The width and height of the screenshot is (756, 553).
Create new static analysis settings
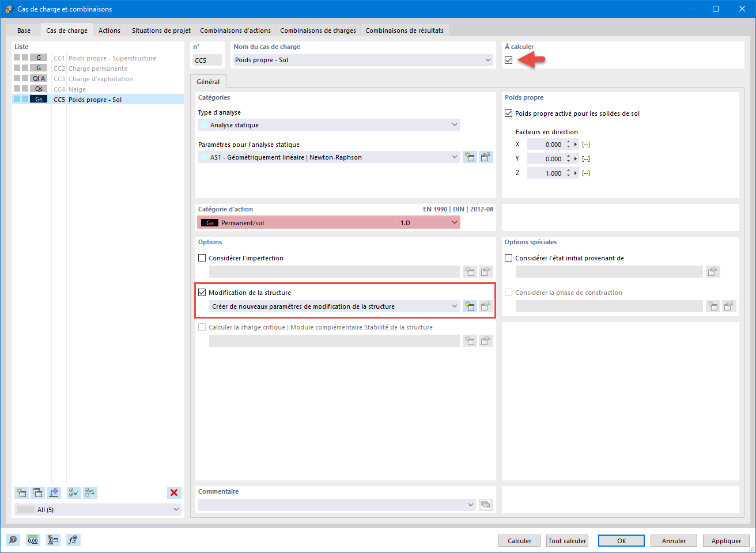[x=470, y=157]
